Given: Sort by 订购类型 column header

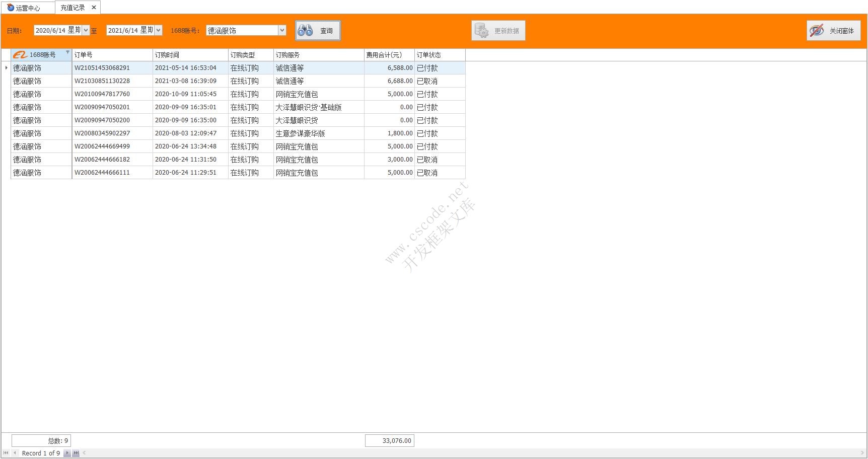Looking at the screenshot, I should [x=251, y=55].
